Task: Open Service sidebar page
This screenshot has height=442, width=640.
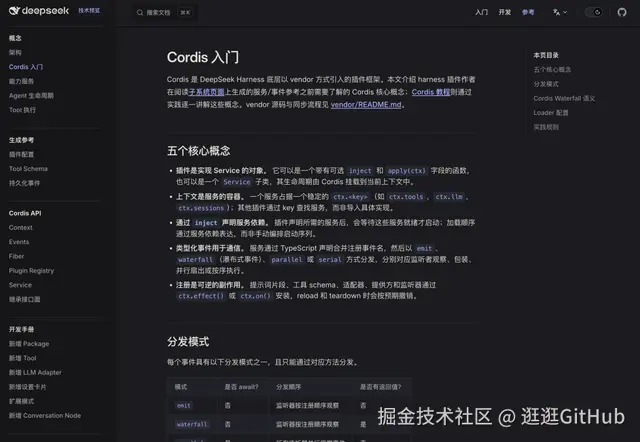Action: click(20, 285)
